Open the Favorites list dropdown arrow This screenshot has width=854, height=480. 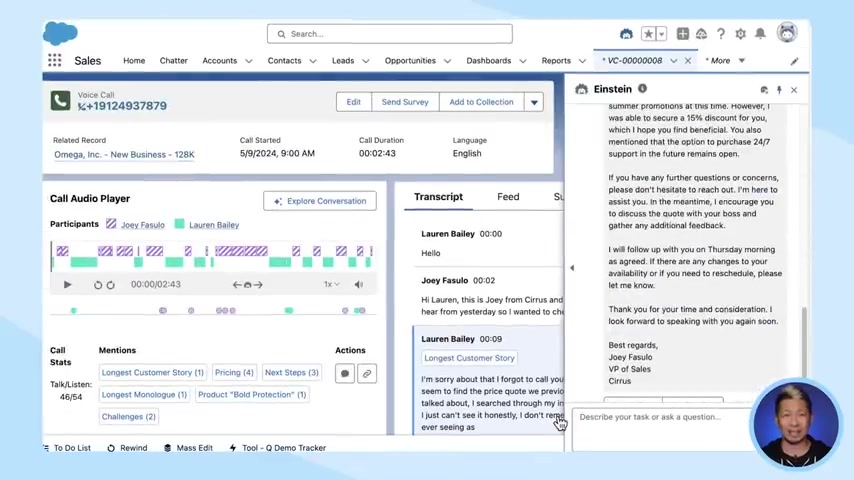point(661,34)
